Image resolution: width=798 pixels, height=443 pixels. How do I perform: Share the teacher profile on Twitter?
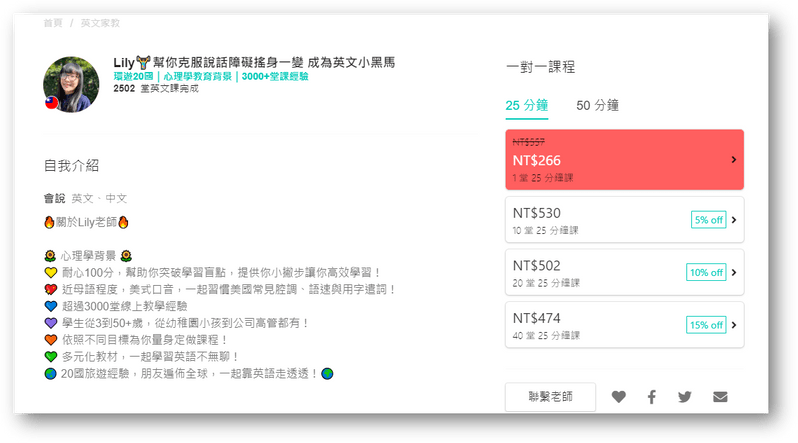coord(685,397)
